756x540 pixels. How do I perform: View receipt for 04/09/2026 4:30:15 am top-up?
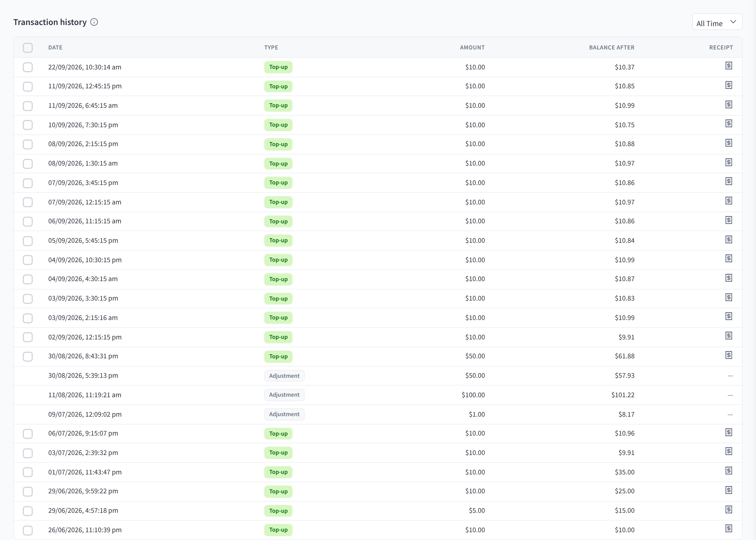click(x=729, y=278)
